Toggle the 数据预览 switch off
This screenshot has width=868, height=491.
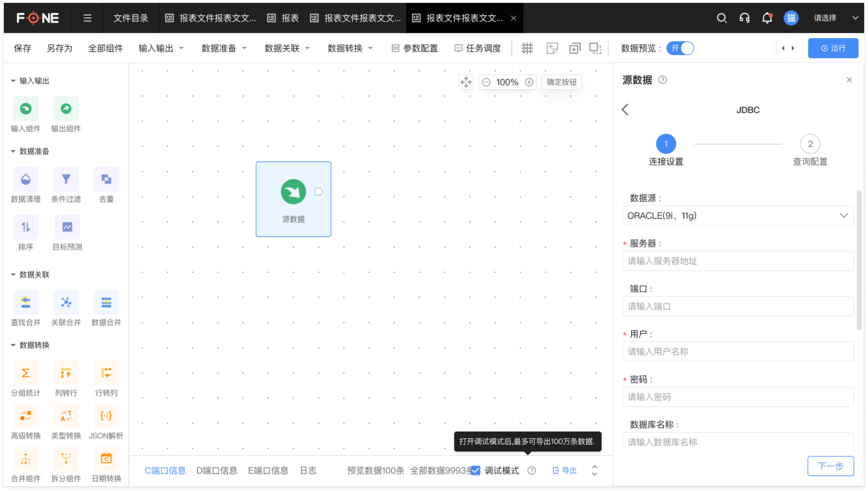click(680, 48)
